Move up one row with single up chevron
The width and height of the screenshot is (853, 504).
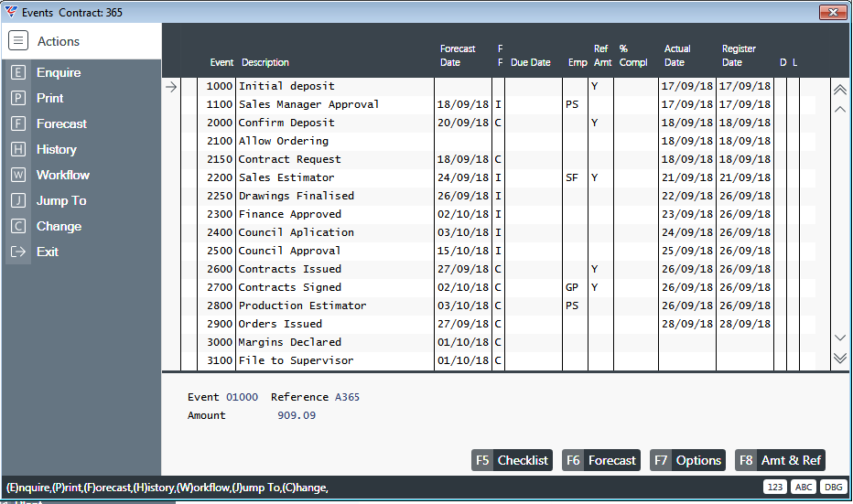point(840,109)
